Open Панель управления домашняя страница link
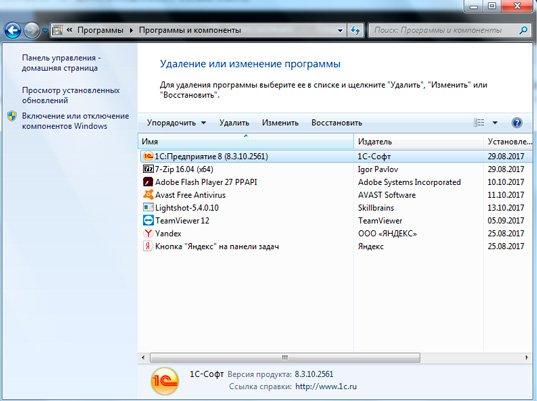 [x=61, y=63]
